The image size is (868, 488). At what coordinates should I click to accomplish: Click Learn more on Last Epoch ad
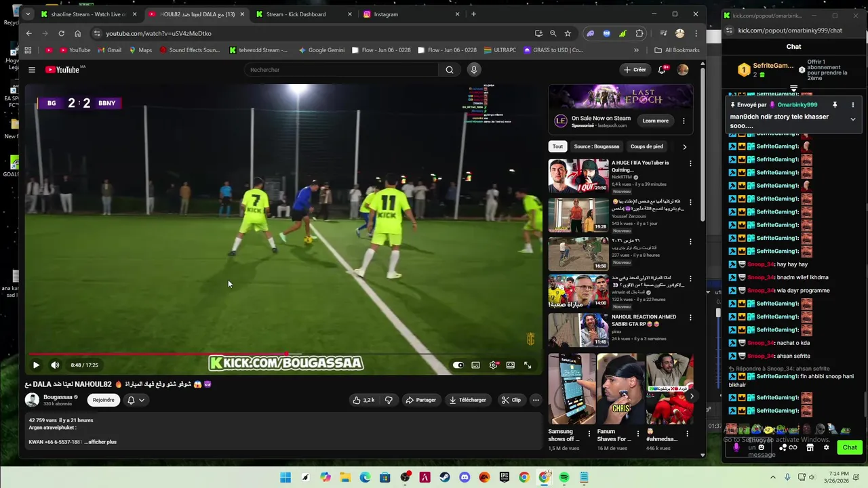[655, 121]
